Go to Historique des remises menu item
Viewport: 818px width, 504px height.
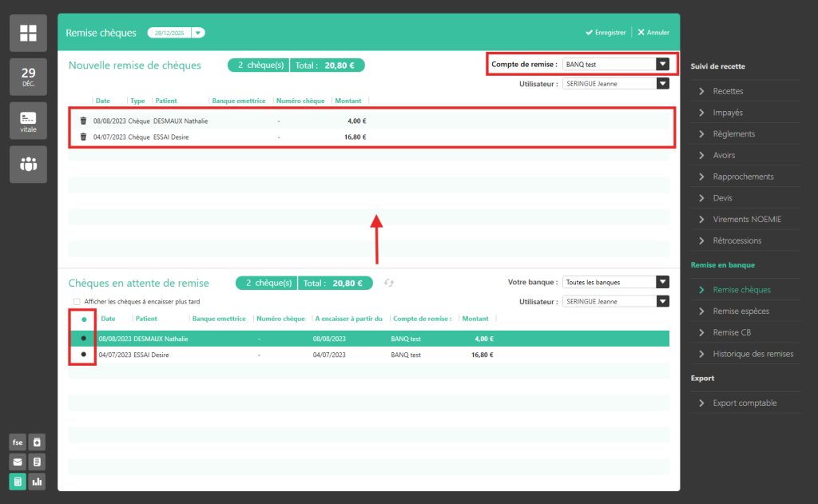752,354
